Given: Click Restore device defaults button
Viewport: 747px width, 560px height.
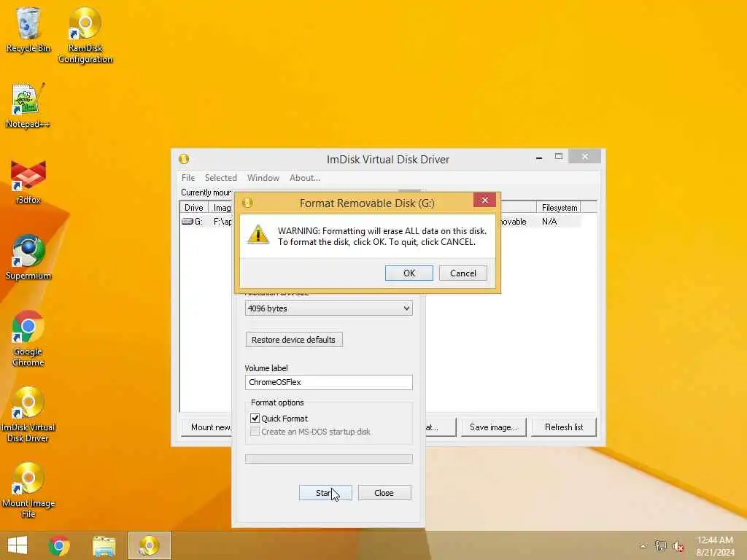Looking at the screenshot, I should pyautogui.click(x=294, y=340).
